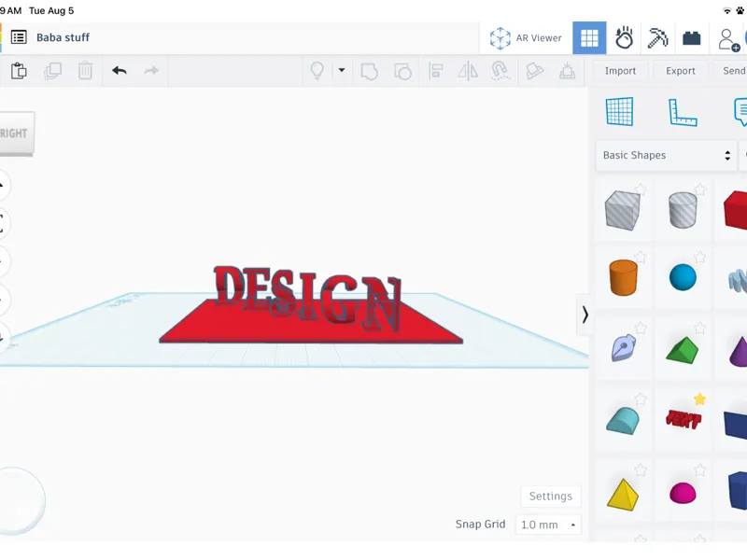
Task: Paste from clipboard
Action: [19, 71]
